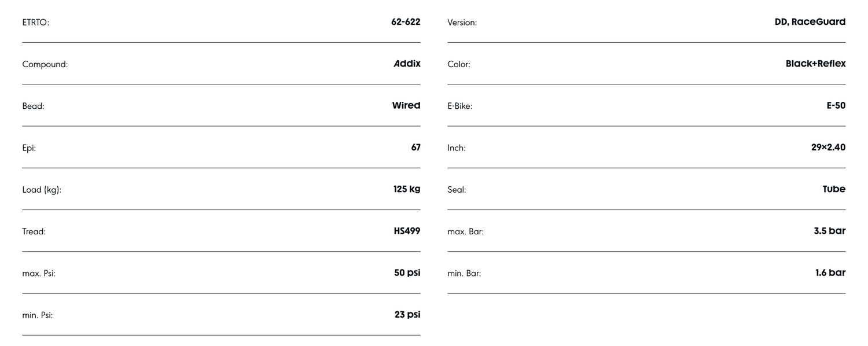Image resolution: width=868 pixels, height=346 pixels.
Task: Click the 50 psi max value
Action: point(407,273)
